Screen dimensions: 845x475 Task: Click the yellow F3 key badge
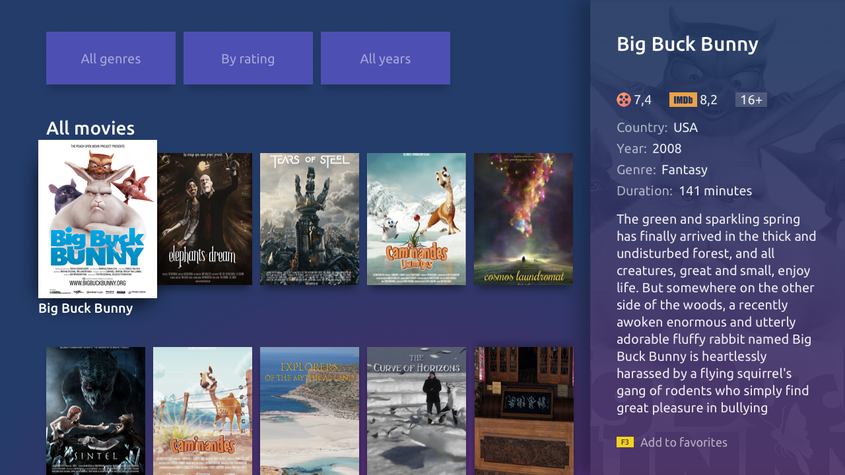pos(625,442)
